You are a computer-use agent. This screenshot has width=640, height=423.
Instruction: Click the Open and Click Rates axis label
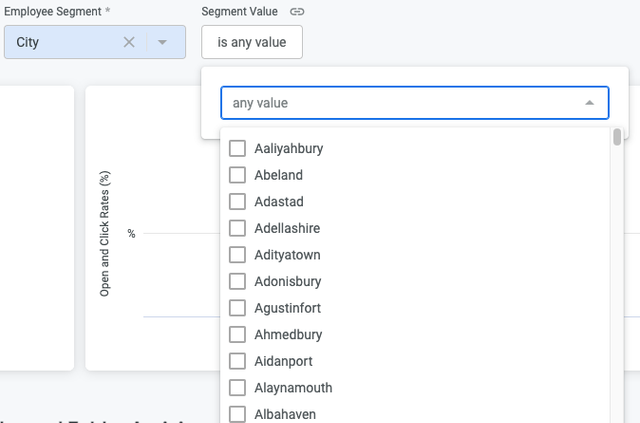pyautogui.click(x=105, y=233)
